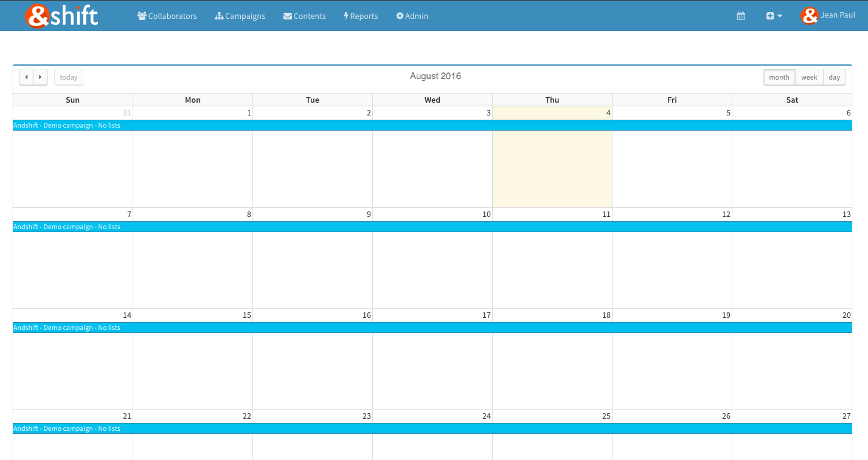868x460 pixels.
Task: Open the Demo campaign event in the week of August 7
Action: pyautogui.click(x=432, y=227)
